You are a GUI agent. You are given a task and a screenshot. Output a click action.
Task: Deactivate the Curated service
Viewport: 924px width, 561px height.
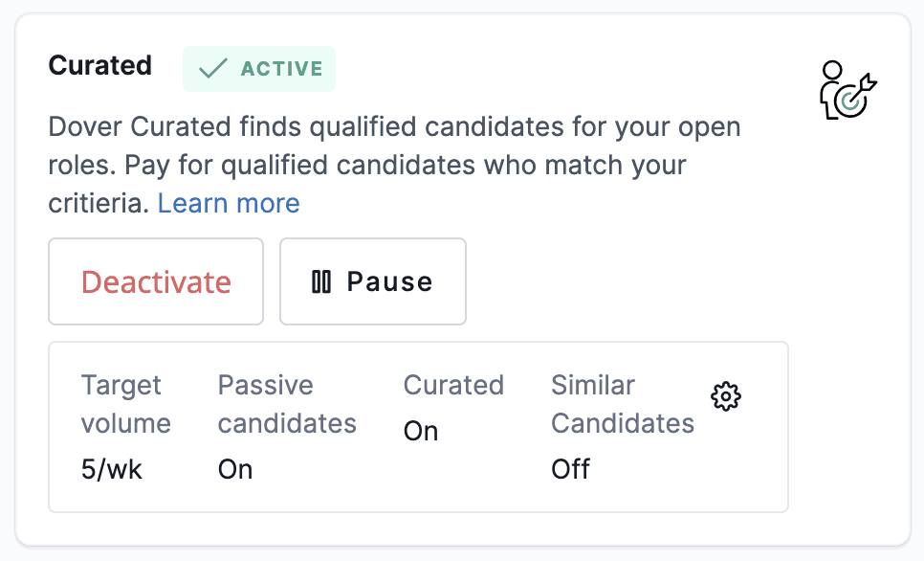point(156,281)
